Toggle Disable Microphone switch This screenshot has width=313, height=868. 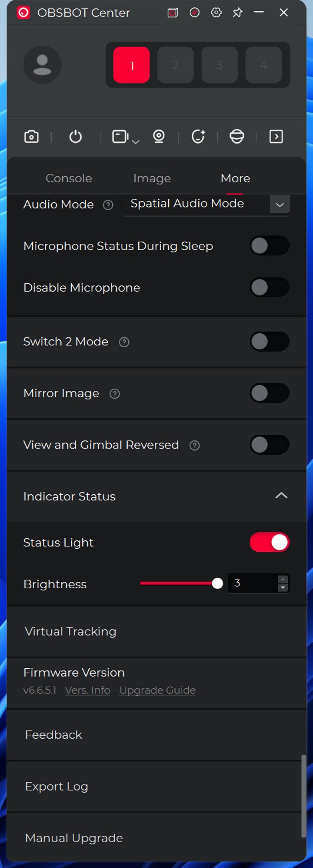point(270,288)
